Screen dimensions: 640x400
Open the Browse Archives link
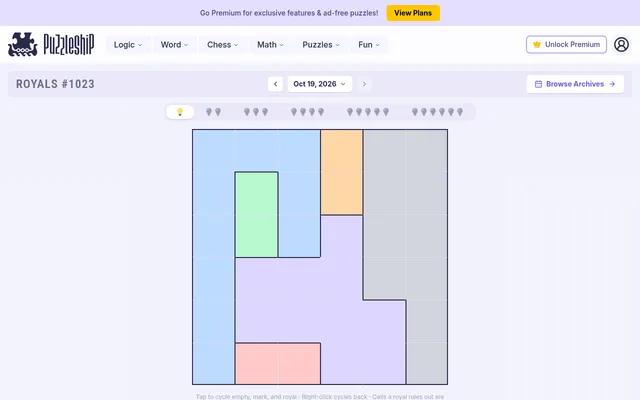coord(575,84)
